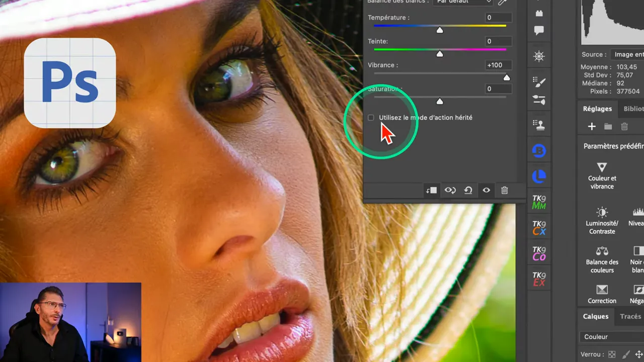Click the clip-to-layer icon in properties footer

431,191
